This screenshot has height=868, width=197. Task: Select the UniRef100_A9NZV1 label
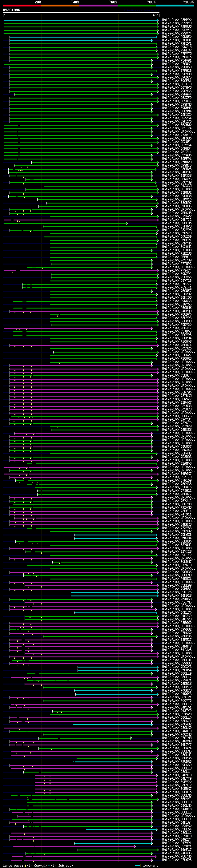point(176,44)
